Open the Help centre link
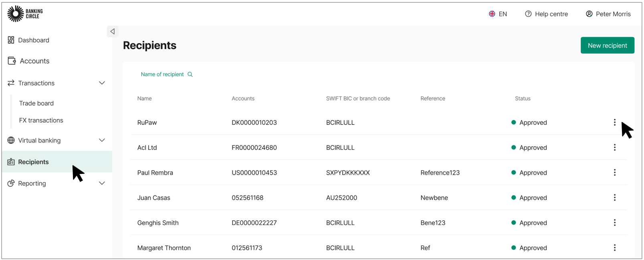This screenshot has width=644, height=260. pos(547,14)
